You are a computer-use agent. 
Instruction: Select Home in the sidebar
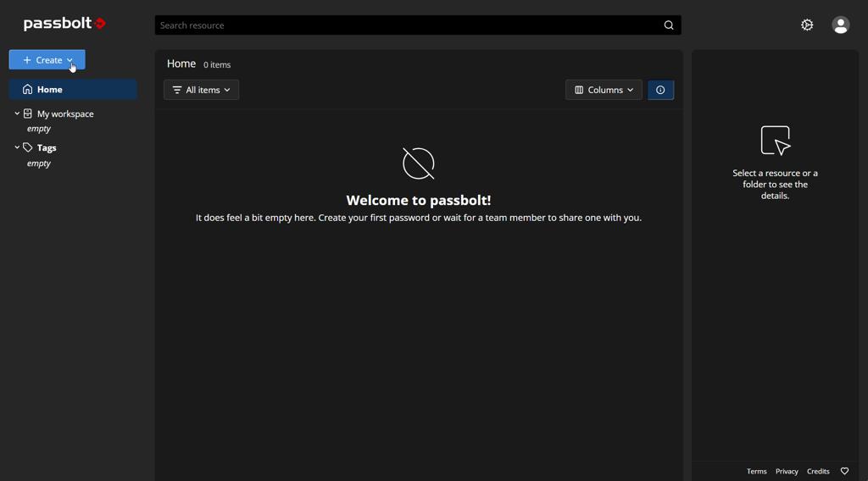pos(73,89)
